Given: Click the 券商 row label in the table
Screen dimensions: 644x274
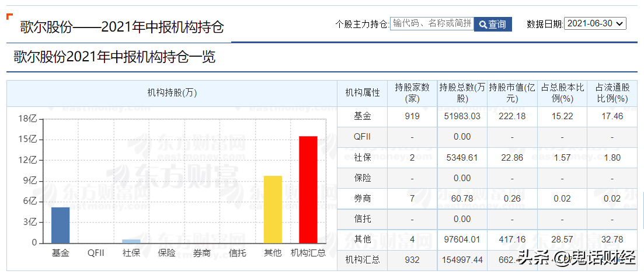Looking at the screenshot, I should tap(362, 199).
